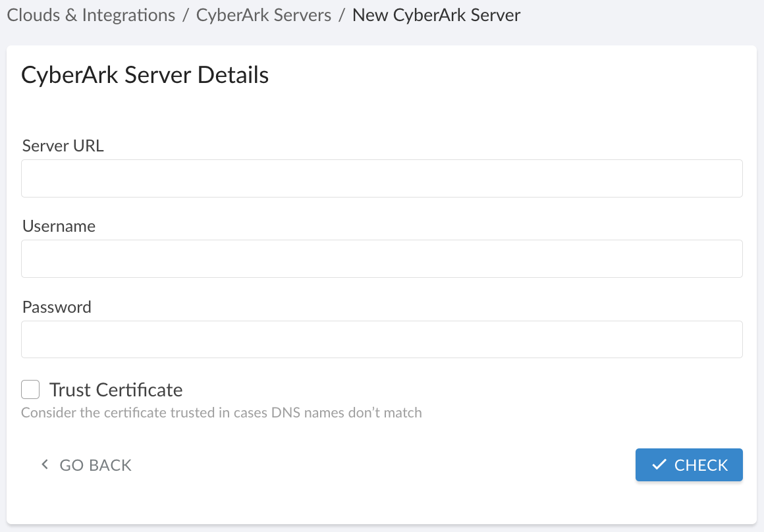The height and width of the screenshot is (532, 764).
Task: Toggle certificate trust for mismatched DNS names
Action: point(30,389)
